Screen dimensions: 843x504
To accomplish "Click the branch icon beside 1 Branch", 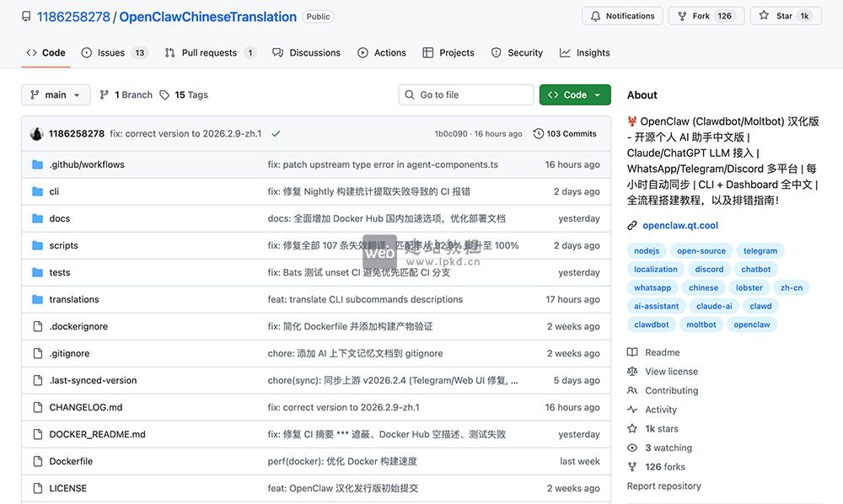I will pos(104,94).
